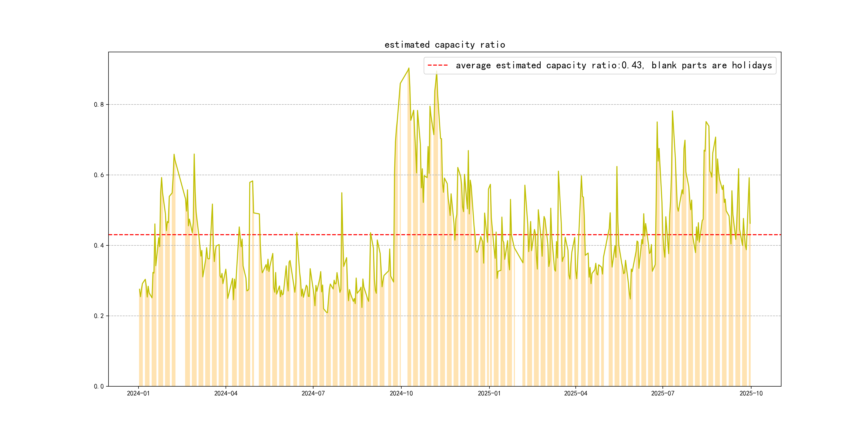Click the 2024-10 x-axis label
Image resolution: width=868 pixels, height=434 pixels.
(401, 393)
